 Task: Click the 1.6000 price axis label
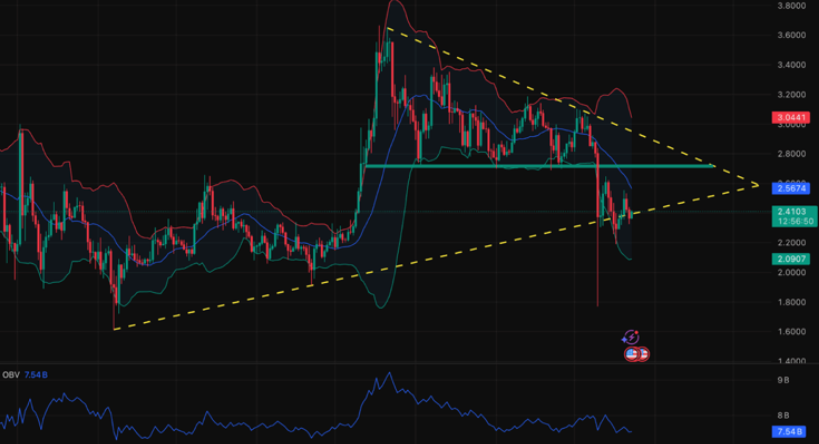[x=791, y=332]
